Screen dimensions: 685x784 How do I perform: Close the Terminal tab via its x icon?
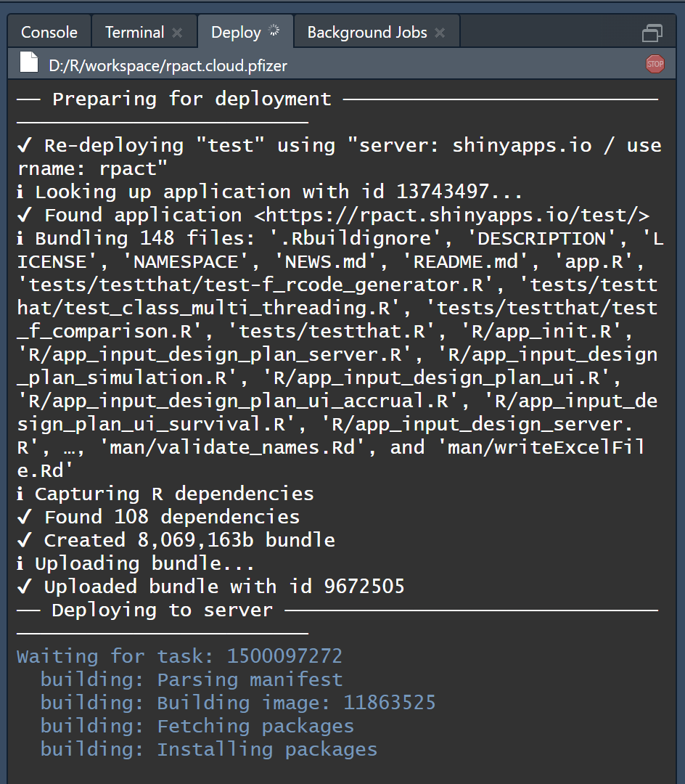[176, 32]
